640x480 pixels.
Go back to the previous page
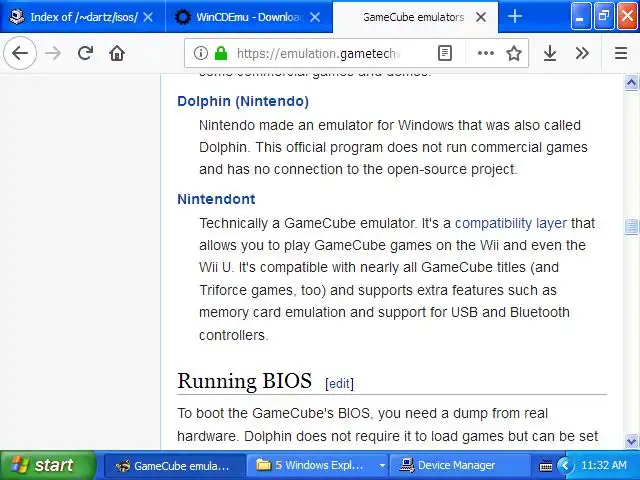[x=20, y=53]
